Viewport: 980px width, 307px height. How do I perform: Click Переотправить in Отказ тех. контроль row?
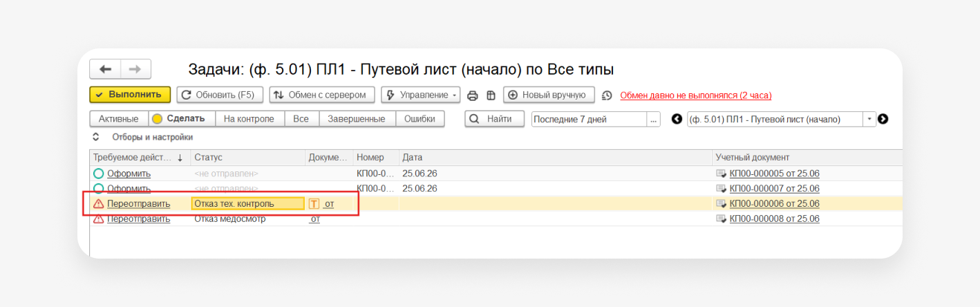138,203
